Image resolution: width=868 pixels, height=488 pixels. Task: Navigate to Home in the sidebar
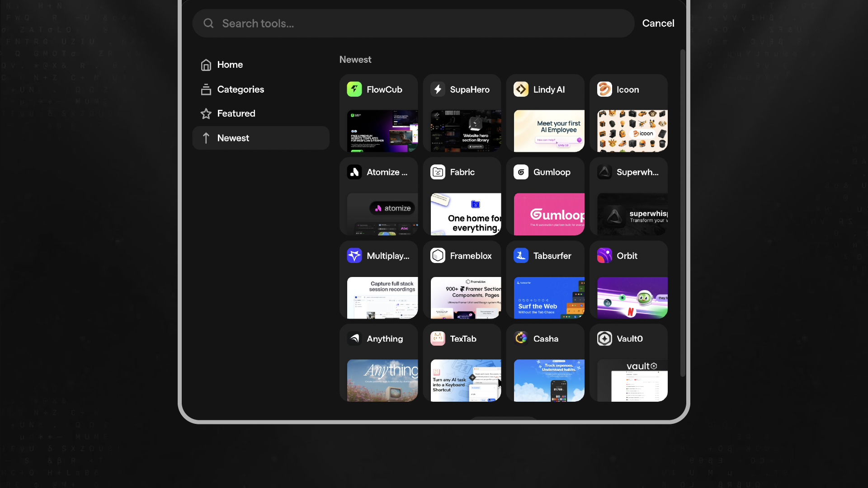click(x=230, y=65)
